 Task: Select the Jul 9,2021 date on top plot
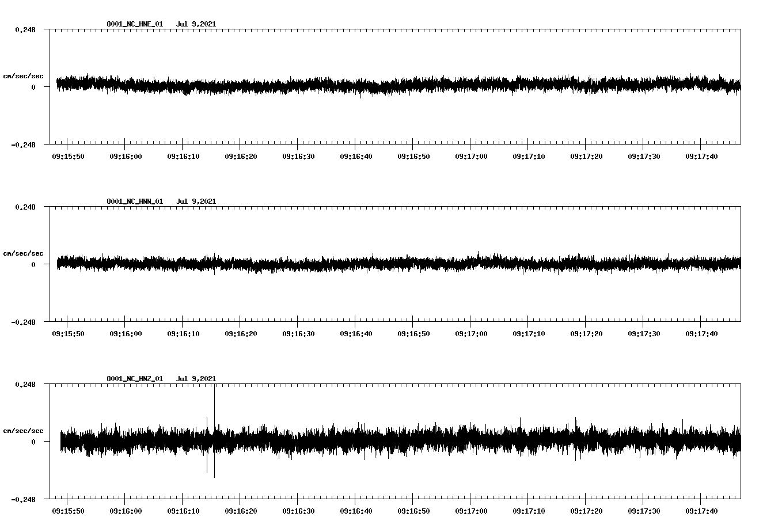(197, 24)
